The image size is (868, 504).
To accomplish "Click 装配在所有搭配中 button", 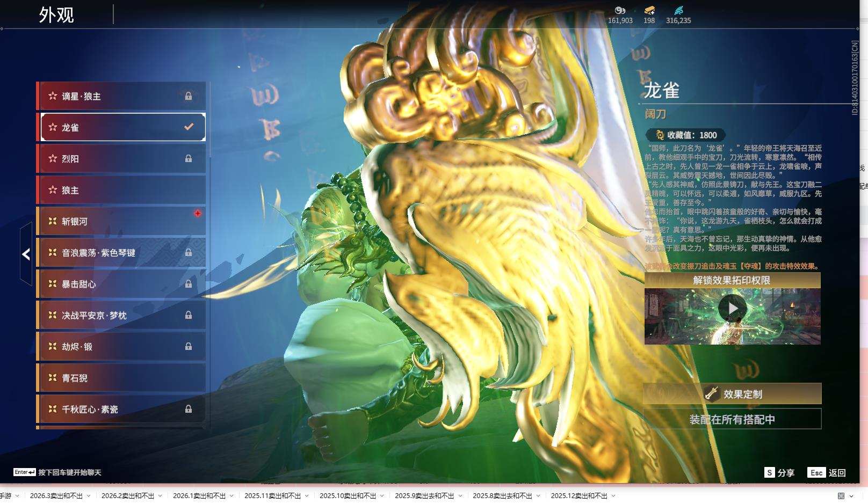I will pyautogui.click(x=733, y=419).
